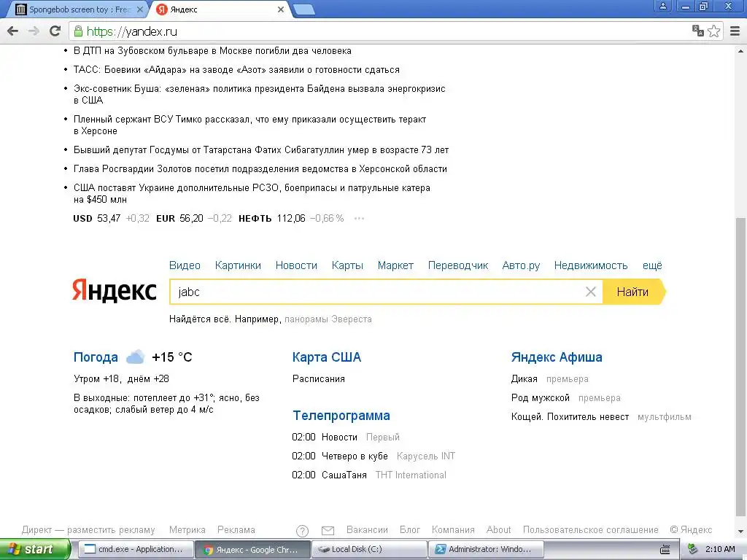
Task: Open the help question mark icon in footer
Action: (x=302, y=531)
